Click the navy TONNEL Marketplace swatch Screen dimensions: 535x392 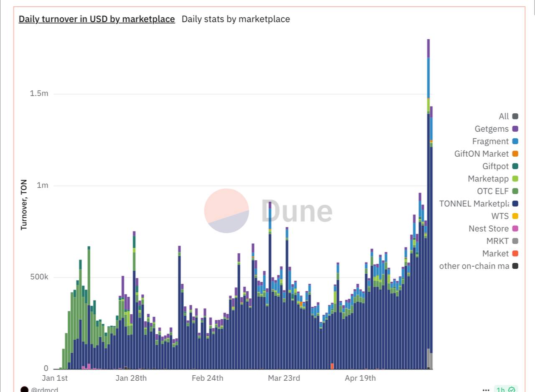point(515,204)
